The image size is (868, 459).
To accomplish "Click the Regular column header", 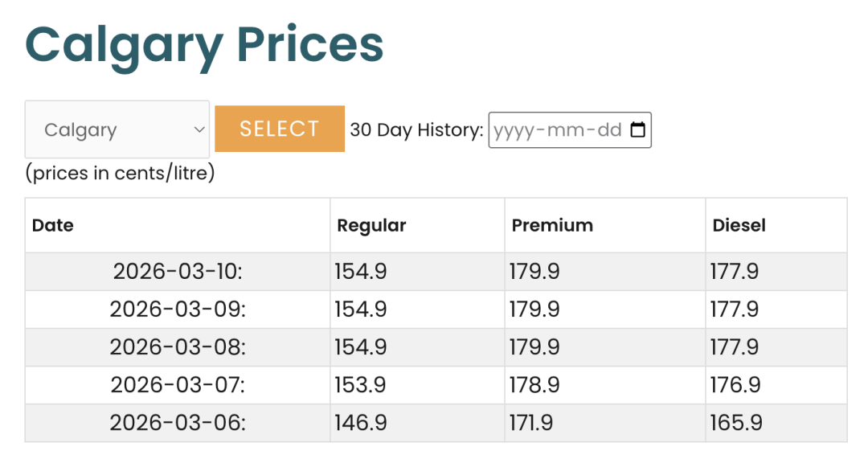I will (x=371, y=226).
